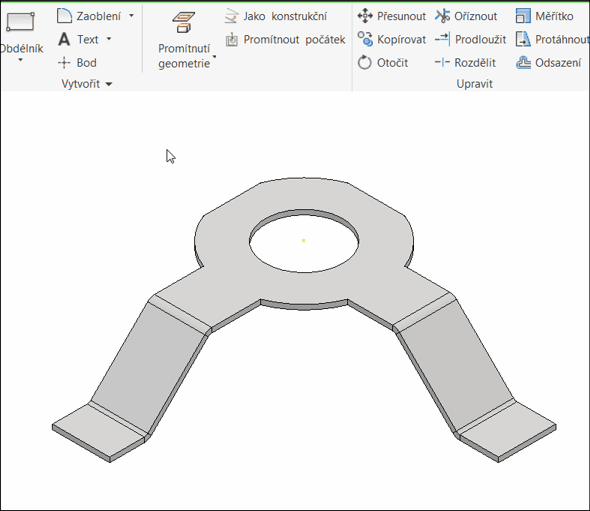Select the Prodloužit extend tool
The image size is (590, 511).
[470, 39]
